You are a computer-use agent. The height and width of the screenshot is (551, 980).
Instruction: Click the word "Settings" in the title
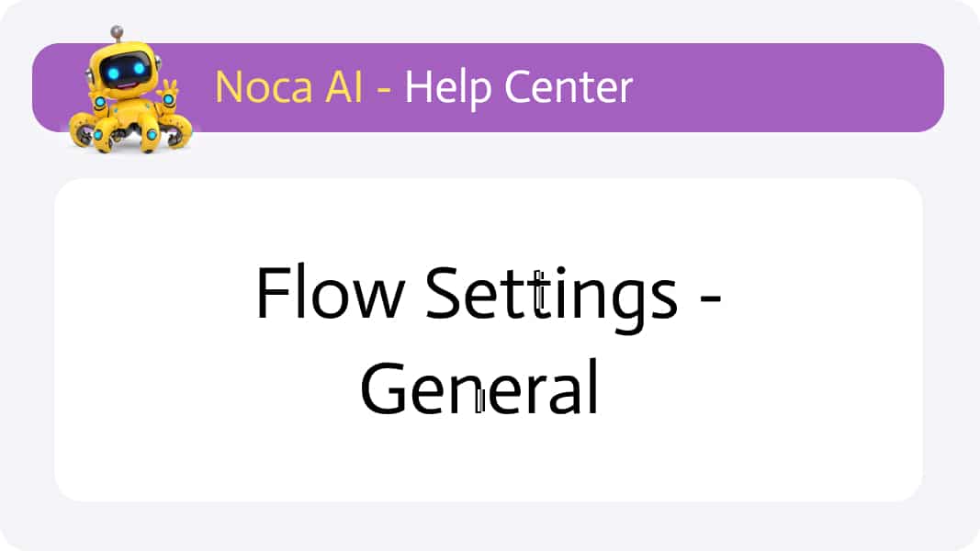point(552,298)
